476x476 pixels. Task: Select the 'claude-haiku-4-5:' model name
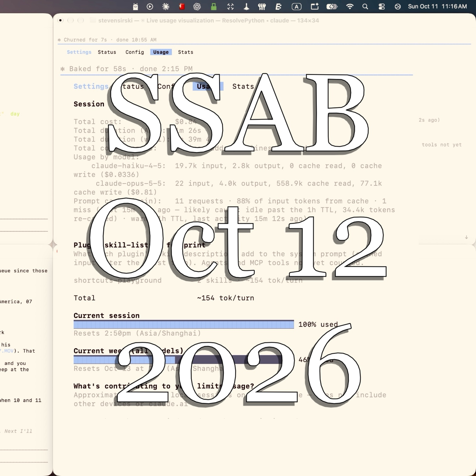click(128, 166)
